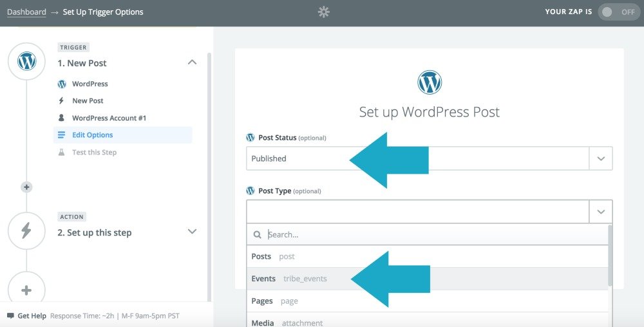Click WordPress icon beside Post Type label
The height and width of the screenshot is (327, 644).
click(251, 191)
